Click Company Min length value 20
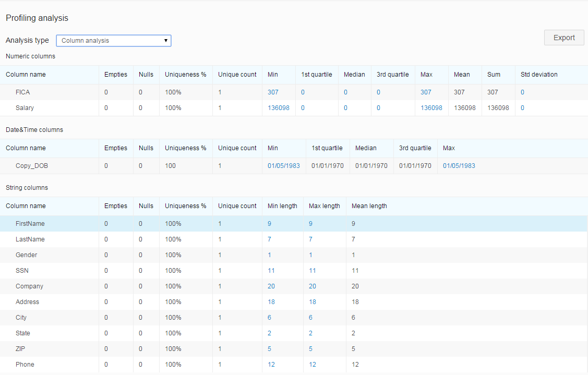The width and height of the screenshot is (588, 375). (271, 286)
